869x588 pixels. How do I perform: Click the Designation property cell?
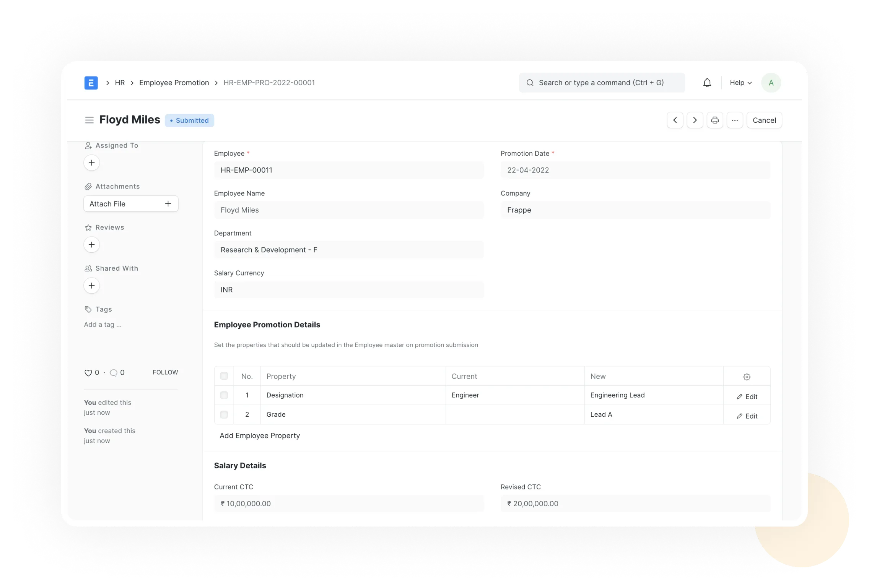point(353,395)
